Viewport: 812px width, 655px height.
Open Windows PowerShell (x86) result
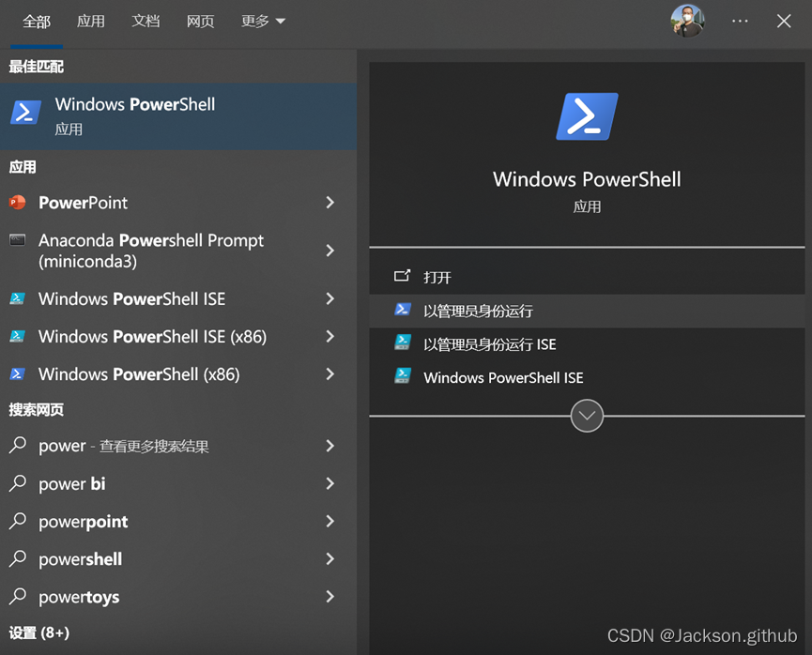click(x=178, y=373)
